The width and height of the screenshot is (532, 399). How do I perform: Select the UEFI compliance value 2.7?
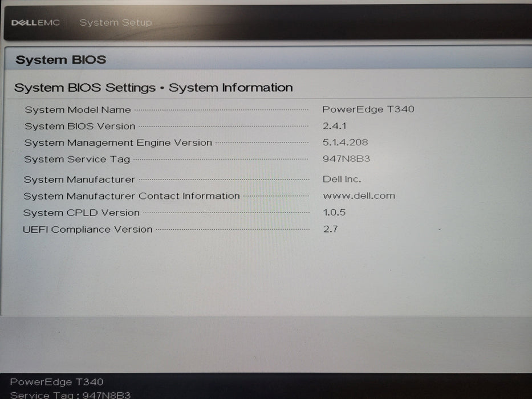tap(331, 229)
